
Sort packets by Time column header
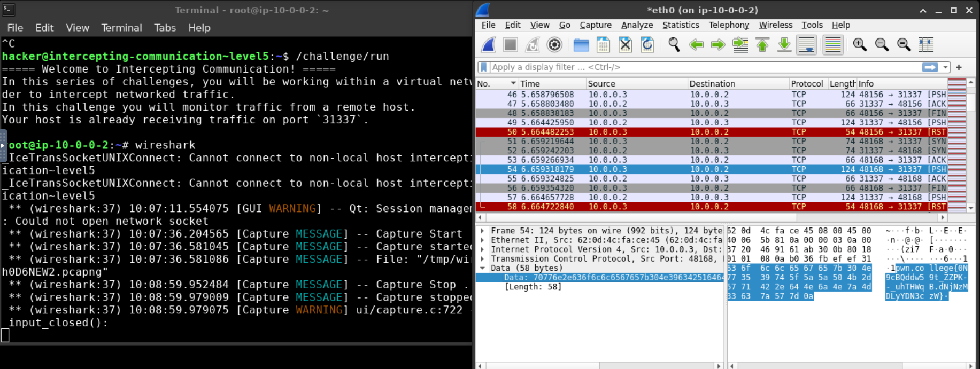[552, 83]
